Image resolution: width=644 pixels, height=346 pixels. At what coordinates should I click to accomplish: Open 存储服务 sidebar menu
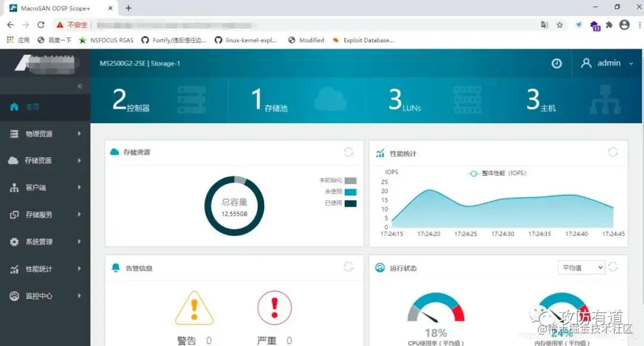click(45, 214)
